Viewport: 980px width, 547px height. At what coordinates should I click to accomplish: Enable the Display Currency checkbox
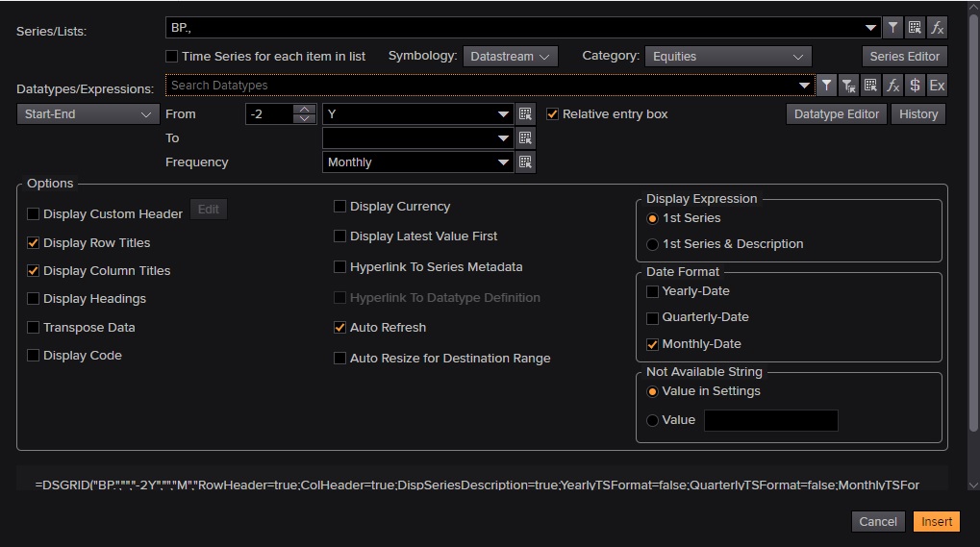click(340, 207)
